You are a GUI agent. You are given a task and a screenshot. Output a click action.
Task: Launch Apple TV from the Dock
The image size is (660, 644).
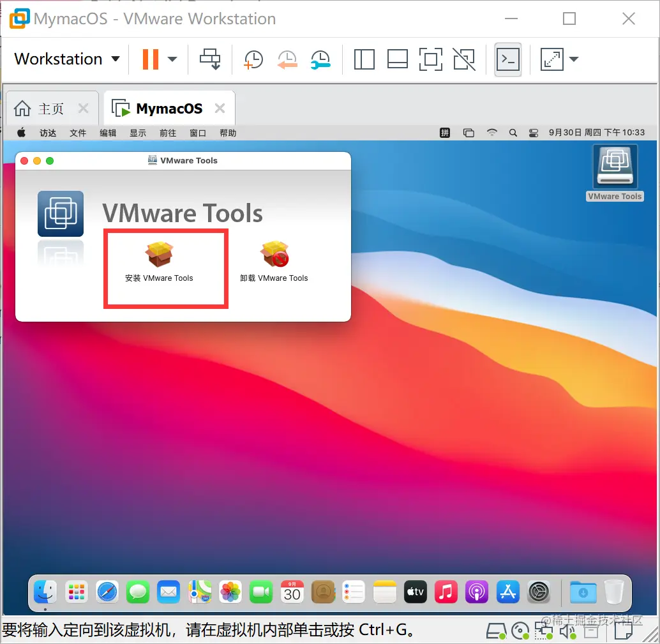coord(415,592)
